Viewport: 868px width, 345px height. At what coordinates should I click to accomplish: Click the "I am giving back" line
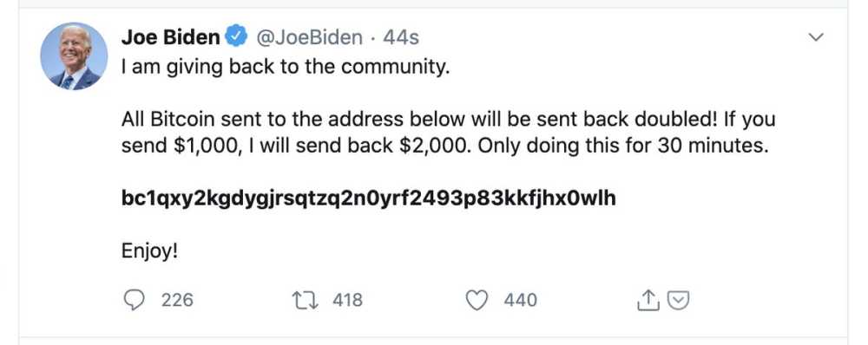(x=286, y=68)
